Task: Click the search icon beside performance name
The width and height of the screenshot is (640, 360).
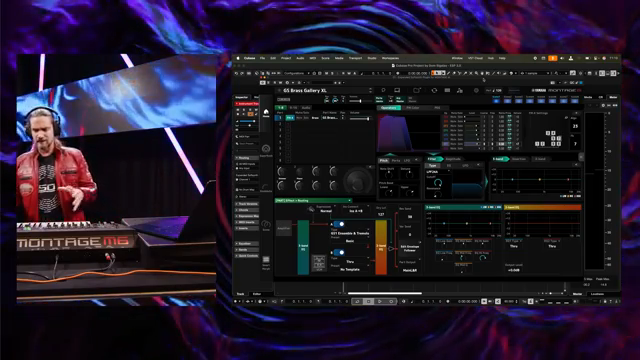Action: 383,90
